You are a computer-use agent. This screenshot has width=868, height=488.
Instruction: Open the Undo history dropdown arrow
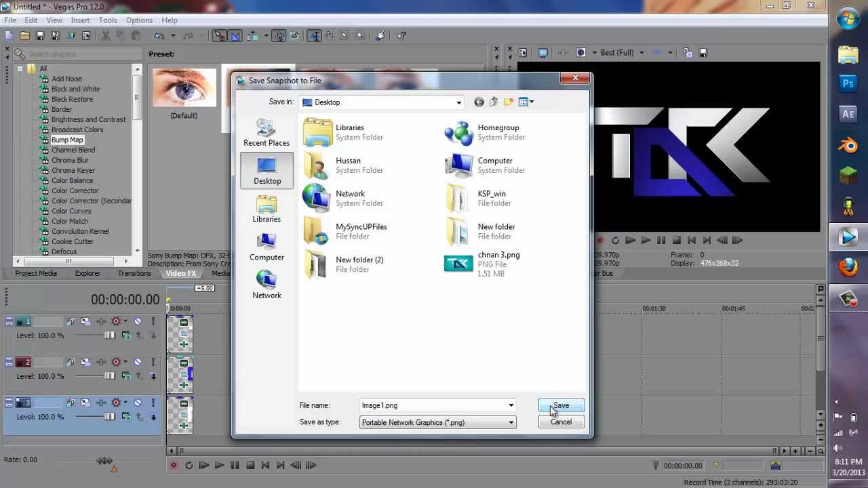click(x=173, y=35)
